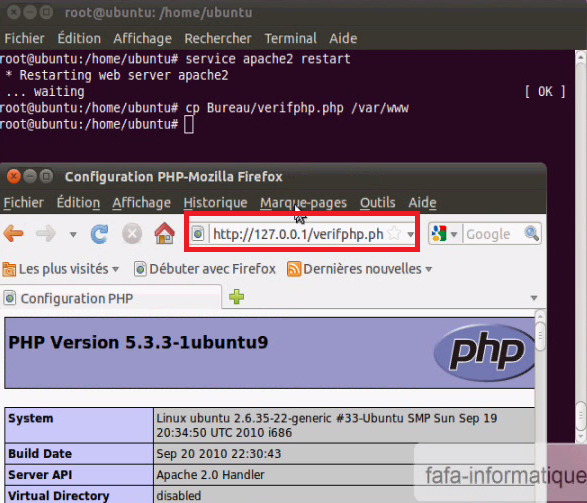Image resolution: width=587 pixels, height=503 pixels.
Task: Click the Firefox page scrollbar thumb
Action: [540, 336]
